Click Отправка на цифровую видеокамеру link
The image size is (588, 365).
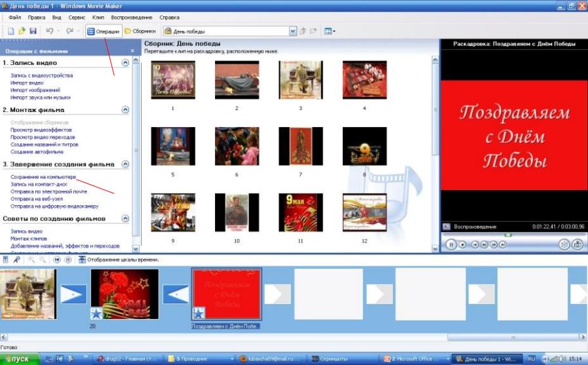[55, 206]
